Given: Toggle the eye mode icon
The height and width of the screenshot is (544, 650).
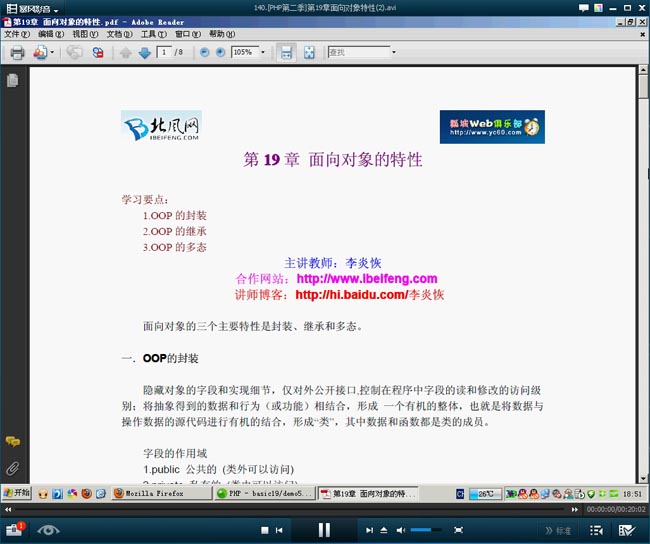Looking at the screenshot, I should coord(48,530).
